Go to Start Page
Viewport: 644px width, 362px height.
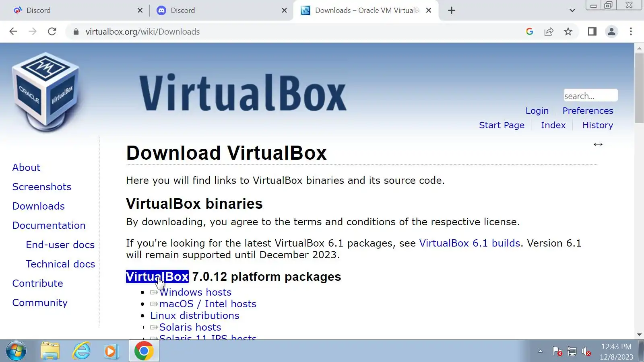click(502, 125)
